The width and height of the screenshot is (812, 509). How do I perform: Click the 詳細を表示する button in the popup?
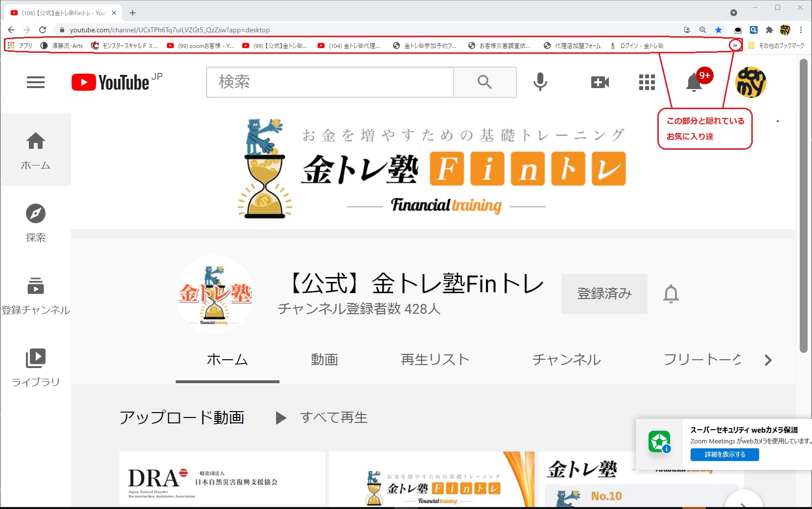click(x=725, y=455)
